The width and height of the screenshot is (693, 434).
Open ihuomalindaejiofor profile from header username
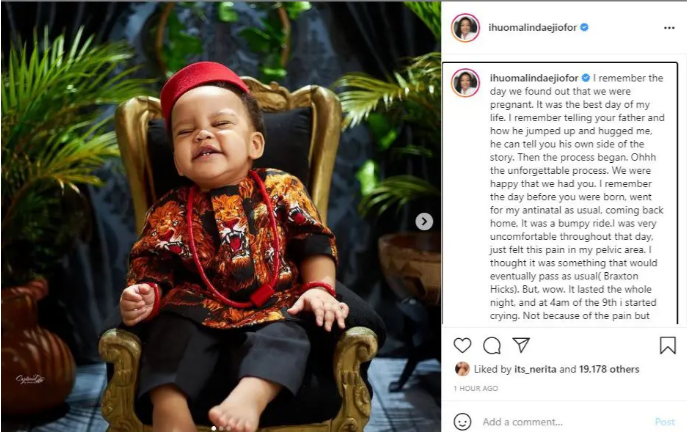(532, 27)
